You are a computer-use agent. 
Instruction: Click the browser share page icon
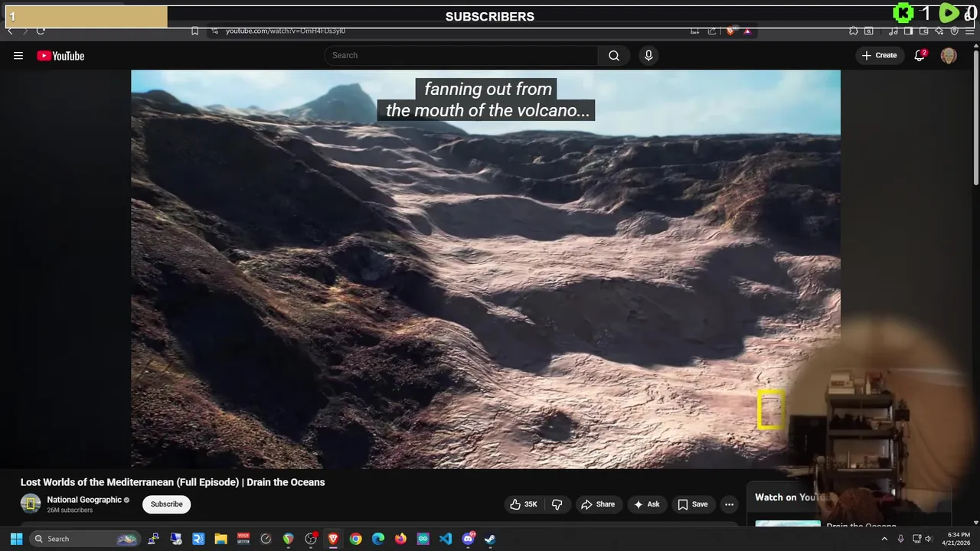[x=712, y=31]
